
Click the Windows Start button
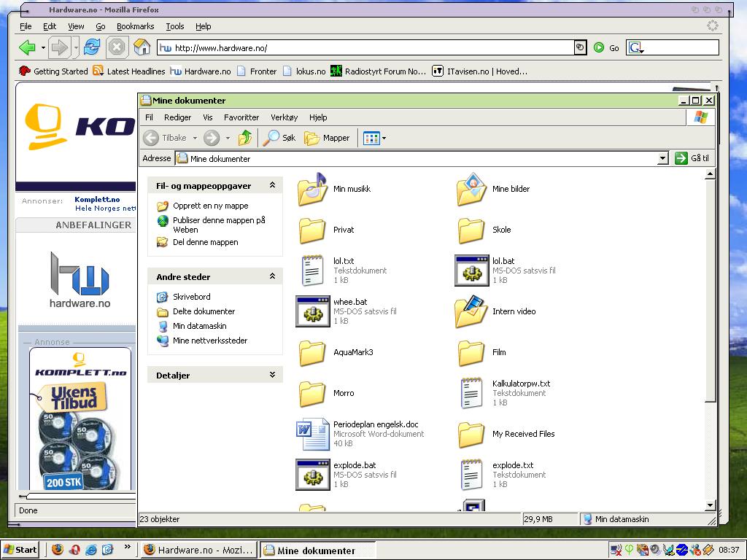tap(20, 550)
